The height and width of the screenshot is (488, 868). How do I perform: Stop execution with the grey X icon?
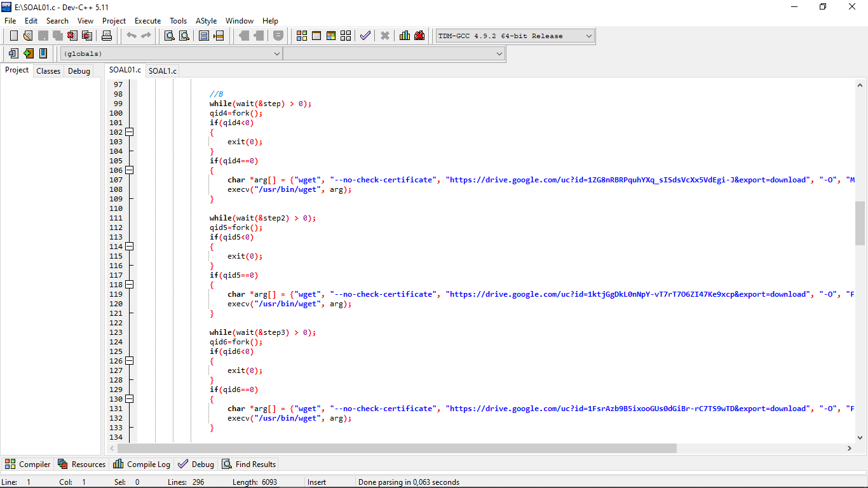coord(385,36)
